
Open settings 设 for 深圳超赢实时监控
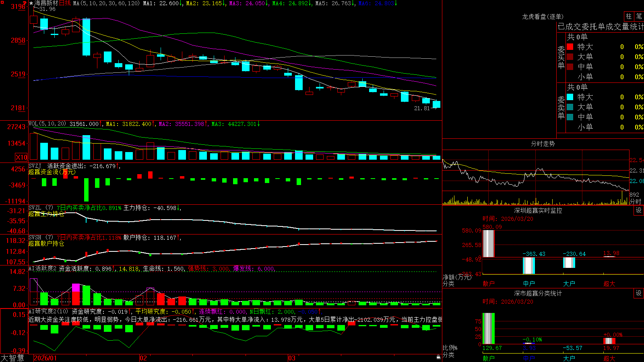pyautogui.click(x=639, y=210)
